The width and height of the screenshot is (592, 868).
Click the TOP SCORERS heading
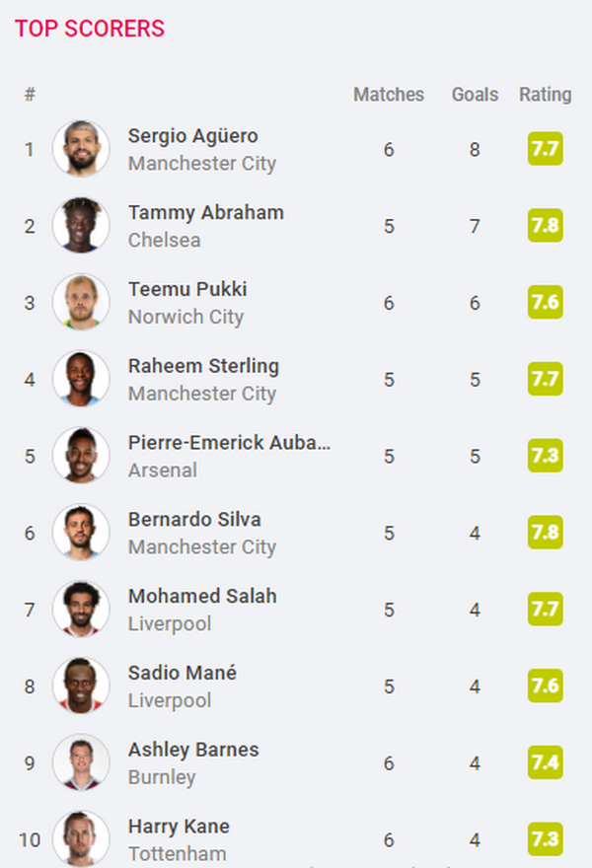[x=90, y=29]
